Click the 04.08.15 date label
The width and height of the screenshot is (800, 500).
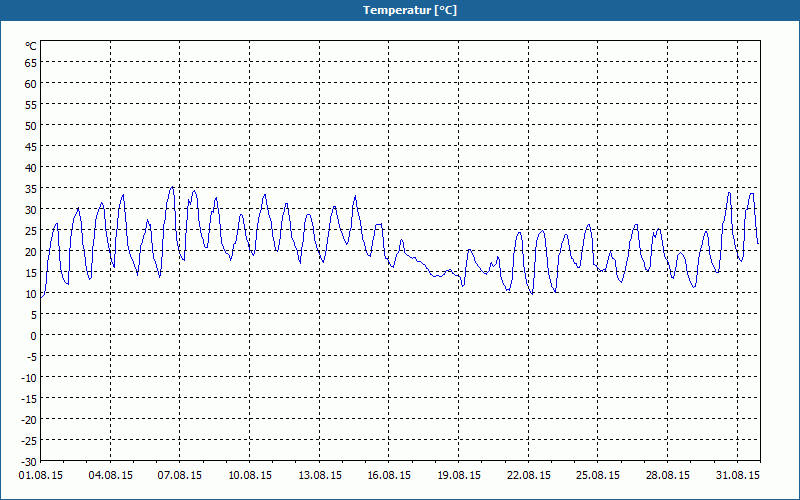111,476
